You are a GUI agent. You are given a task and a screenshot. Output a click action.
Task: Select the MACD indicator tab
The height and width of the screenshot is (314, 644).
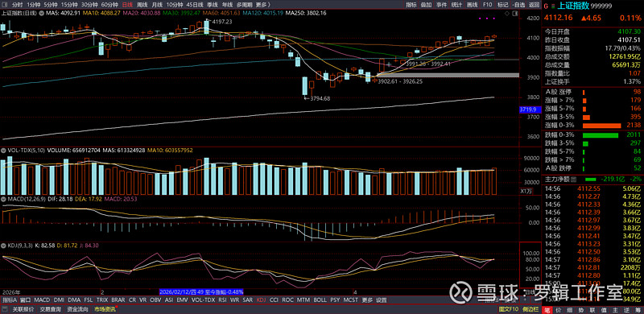tap(42, 300)
